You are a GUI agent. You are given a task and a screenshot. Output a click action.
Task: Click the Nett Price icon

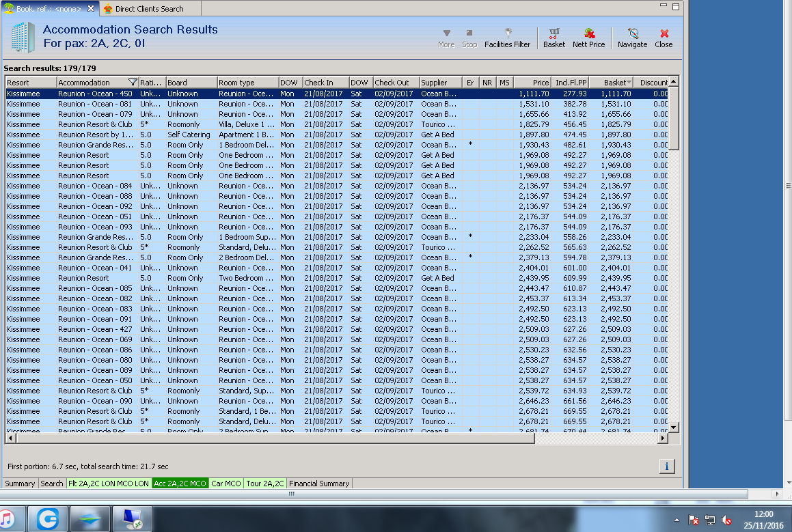point(588,37)
